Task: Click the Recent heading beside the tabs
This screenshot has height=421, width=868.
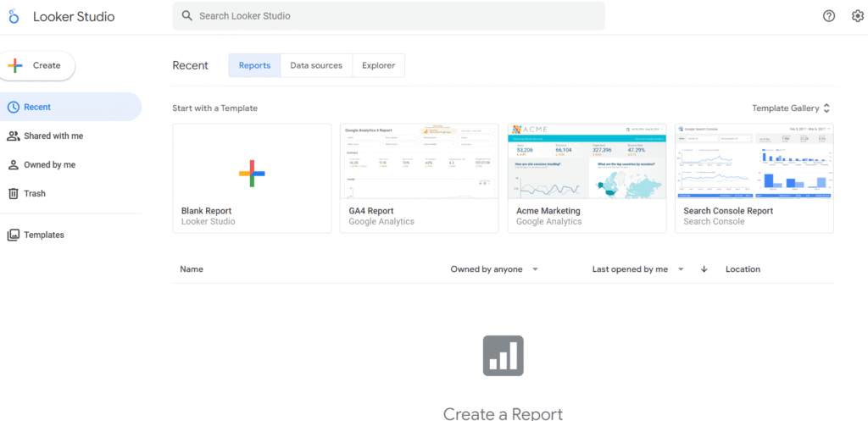Action: pyautogui.click(x=191, y=65)
